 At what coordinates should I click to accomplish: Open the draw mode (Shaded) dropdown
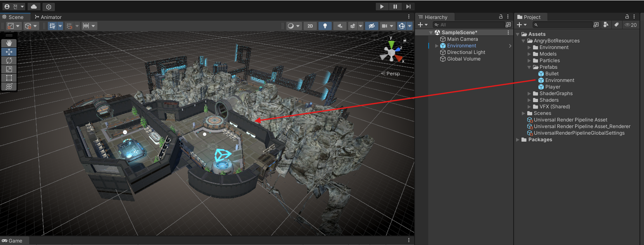point(294,26)
